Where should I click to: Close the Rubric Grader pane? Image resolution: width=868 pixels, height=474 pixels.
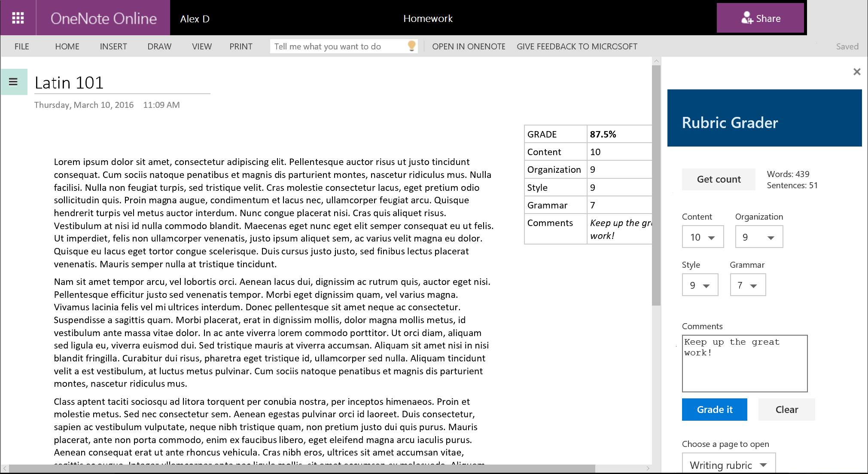(856, 72)
